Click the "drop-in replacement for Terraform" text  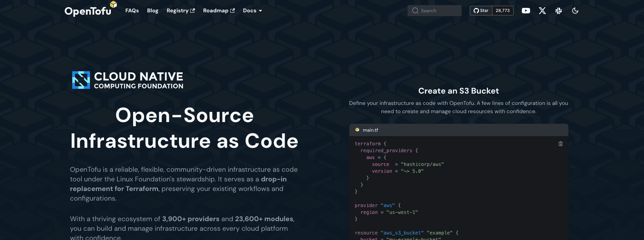(178, 184)
